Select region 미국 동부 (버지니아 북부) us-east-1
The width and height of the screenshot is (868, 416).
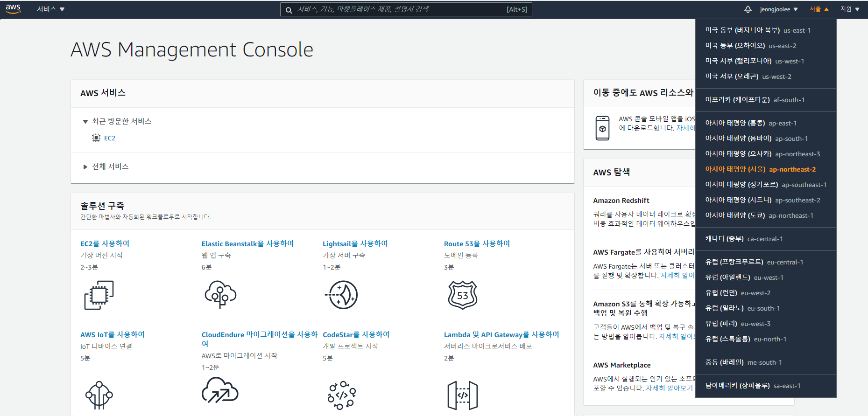pos(766,30)
